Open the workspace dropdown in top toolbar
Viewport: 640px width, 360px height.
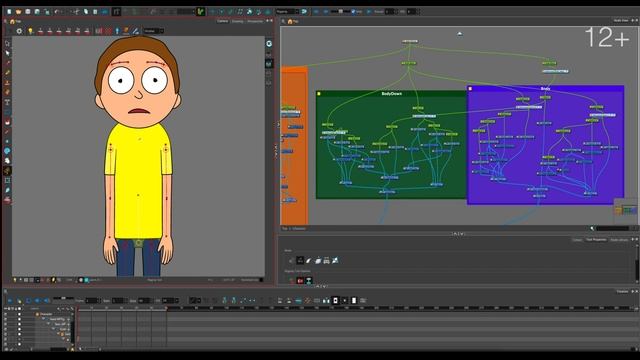[288, 12]
